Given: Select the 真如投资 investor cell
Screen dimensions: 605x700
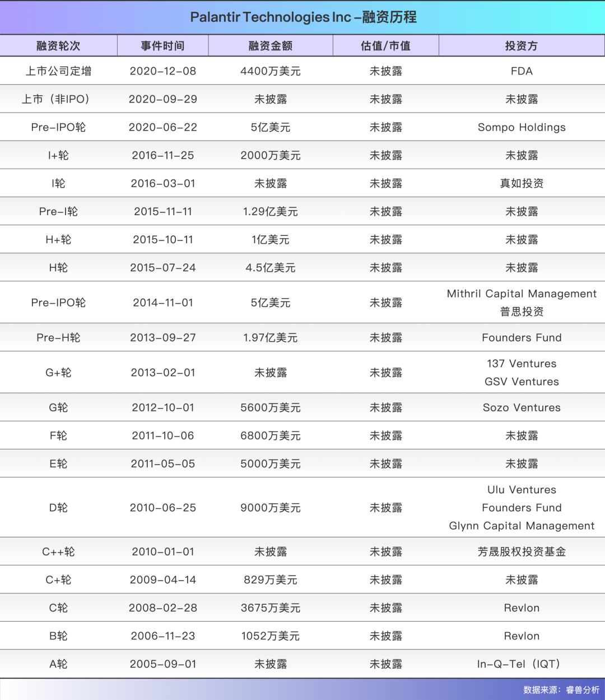Looking at the screenshot, I should point(522,183).
